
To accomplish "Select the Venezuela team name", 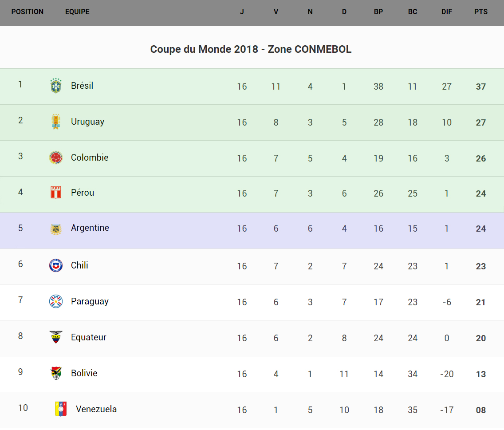I will 96,409.
